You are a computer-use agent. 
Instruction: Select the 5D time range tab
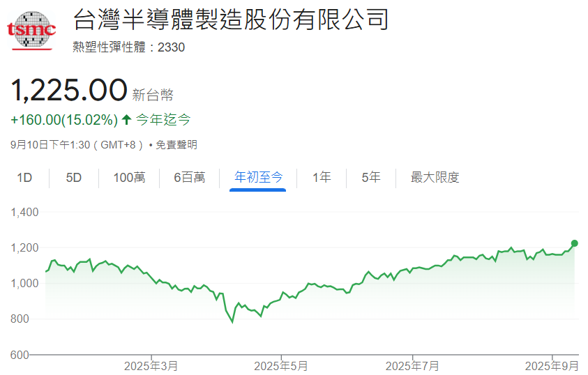tap(73, 177)
